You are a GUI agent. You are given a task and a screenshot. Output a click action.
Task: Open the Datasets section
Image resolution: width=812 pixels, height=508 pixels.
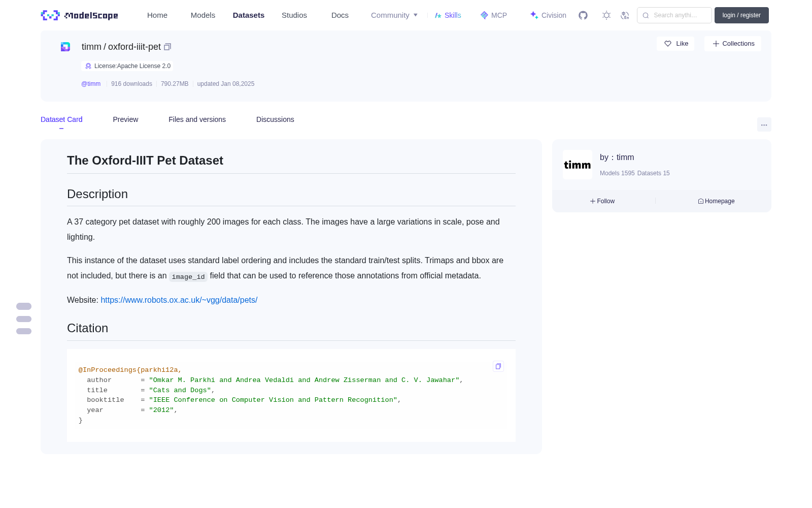pos(249,15)
